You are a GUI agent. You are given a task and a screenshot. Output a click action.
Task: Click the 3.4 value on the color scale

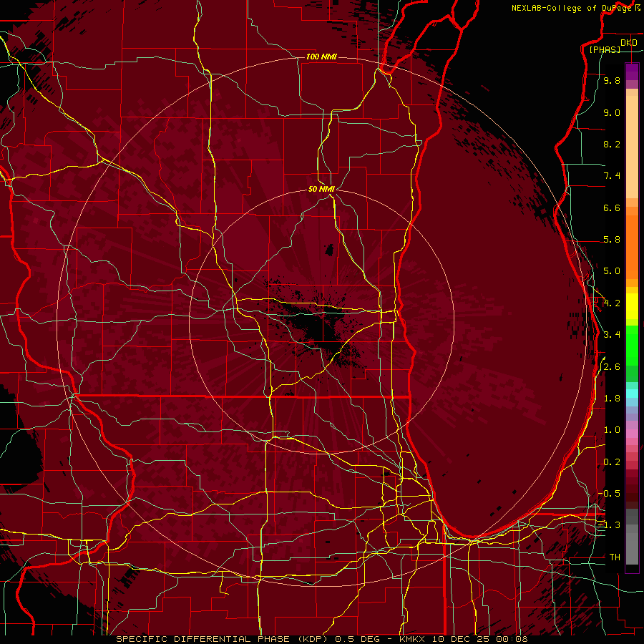coord(612,335)
